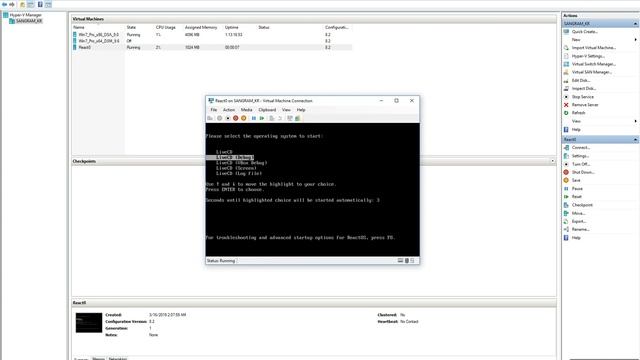Click Edit Disk action
This screenshot has height=360, width=640.
[580, 80]
